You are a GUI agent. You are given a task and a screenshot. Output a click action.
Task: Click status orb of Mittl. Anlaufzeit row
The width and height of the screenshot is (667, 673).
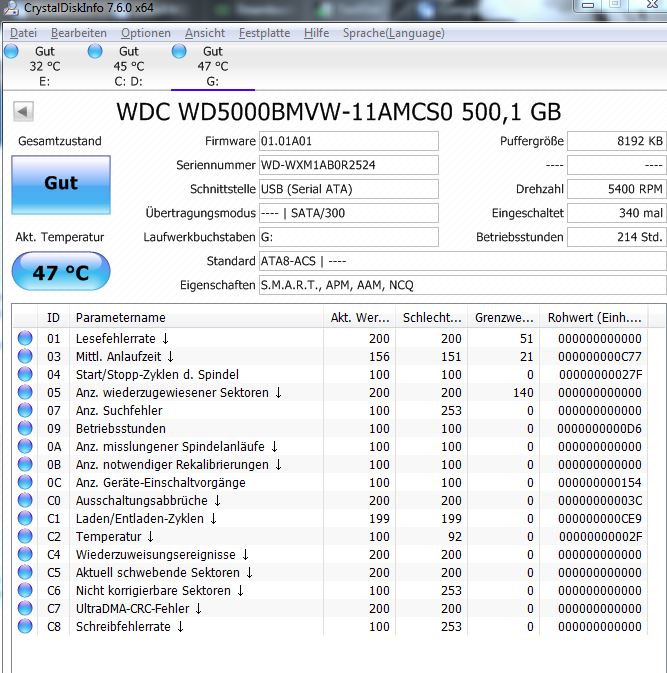coord(25,356)
